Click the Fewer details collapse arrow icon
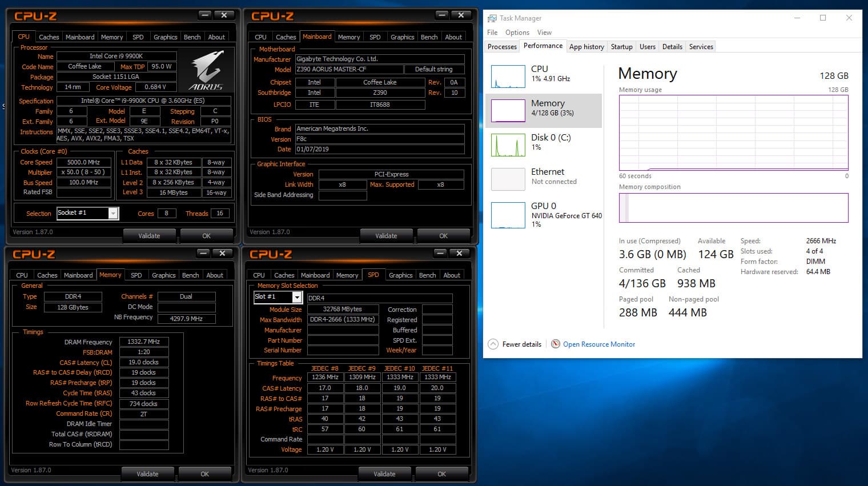Viewport: 868px width, 486px height. click(x=493, y=344)
